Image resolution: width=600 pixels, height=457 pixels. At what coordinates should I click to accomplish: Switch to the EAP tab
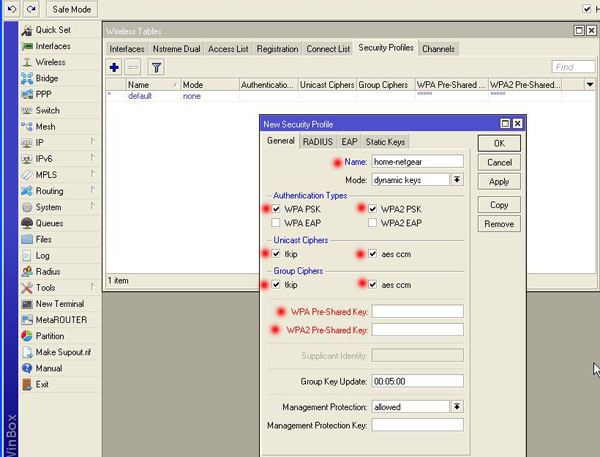click(x=349, y=142)
